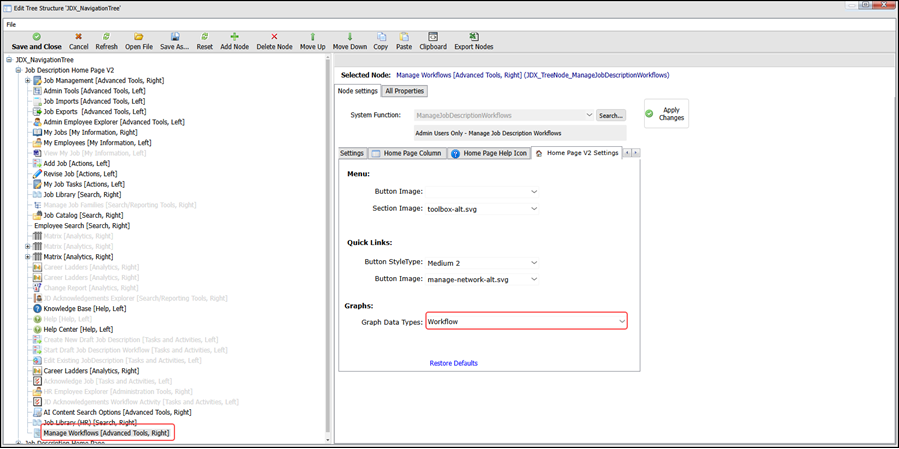This screenshot has height=449, width=899.
Task: Select greyed HR Employee Explorer node
Action: click(118, 392)
